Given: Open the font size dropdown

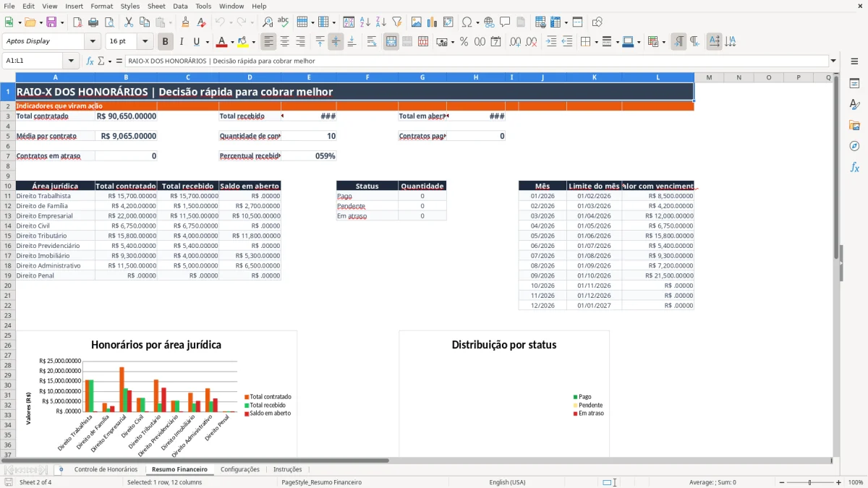Looking at the screenshot, I should [145, 41].
